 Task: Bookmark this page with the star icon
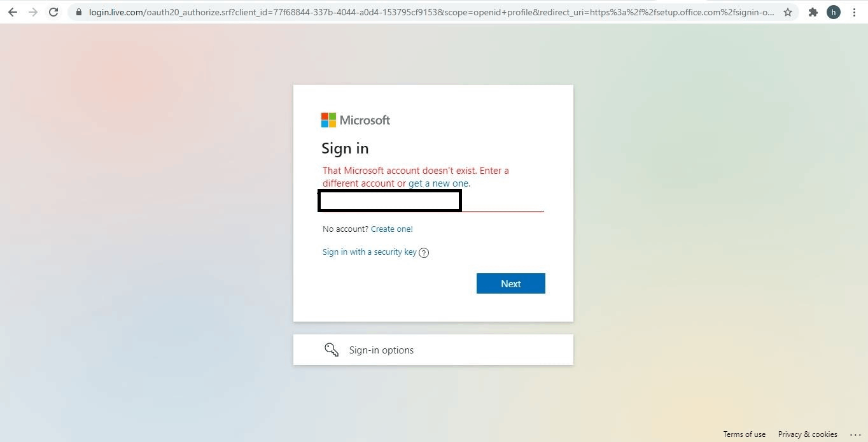click(x=788, y=12)
